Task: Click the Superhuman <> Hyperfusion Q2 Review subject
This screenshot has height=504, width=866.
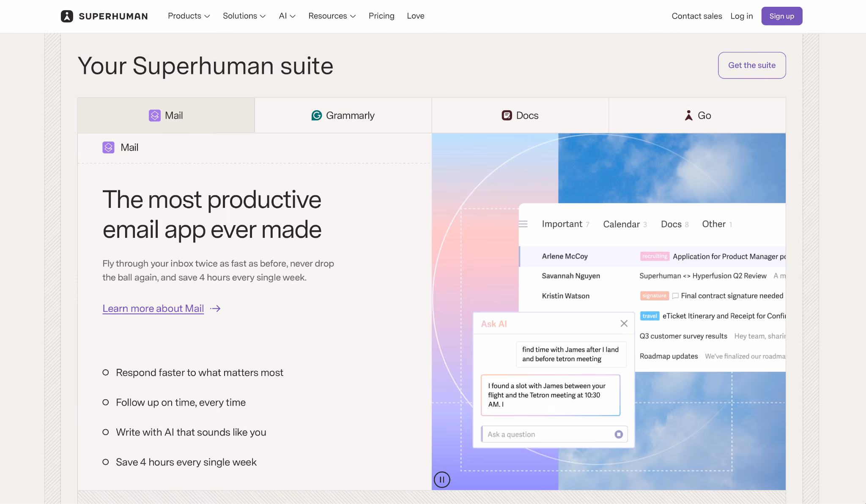Action: tap(703, 276)
